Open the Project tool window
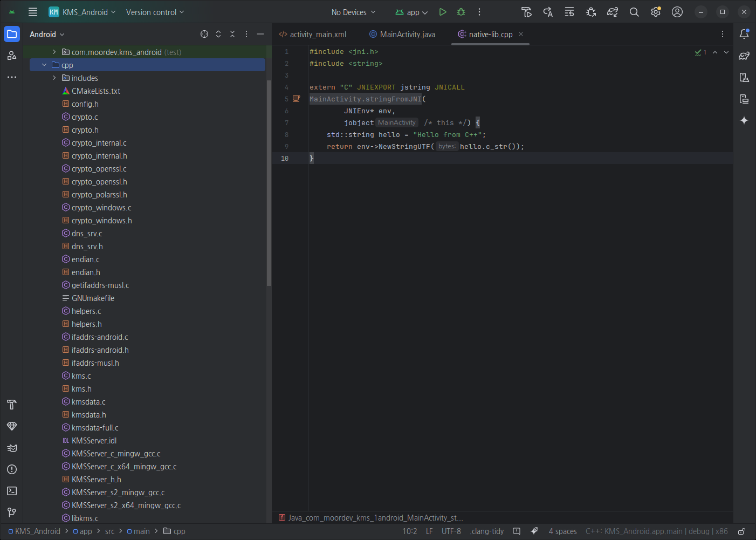 point(12,34)
